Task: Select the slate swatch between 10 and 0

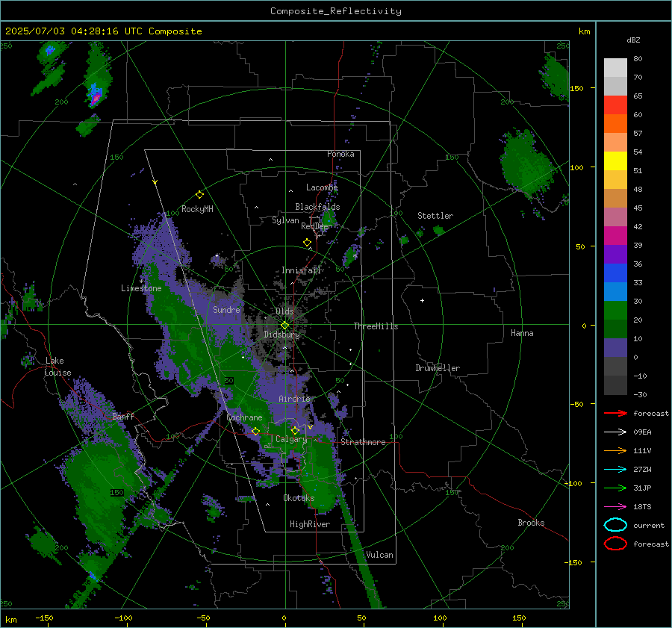Action: (x=615, y=348)
